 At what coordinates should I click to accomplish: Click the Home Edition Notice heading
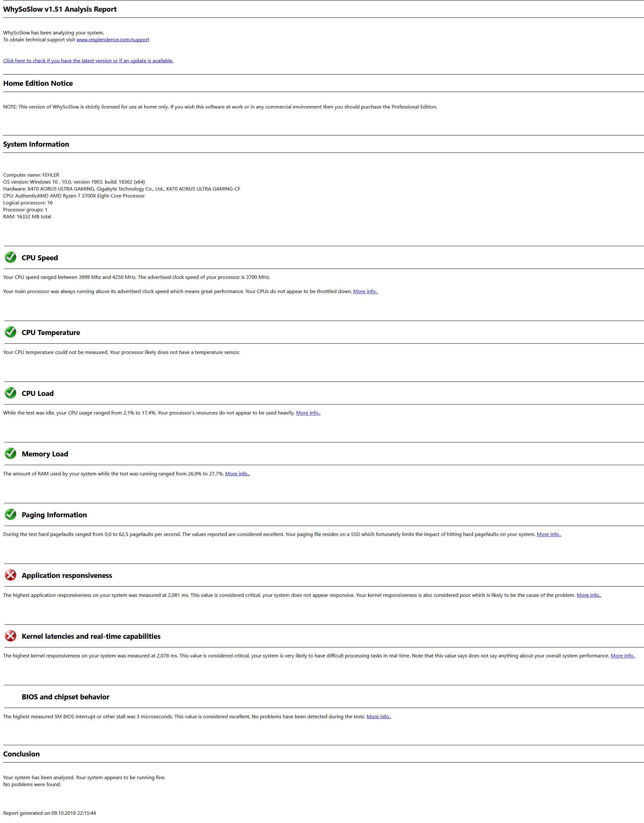pyautogui.click(x=38, y=83)
